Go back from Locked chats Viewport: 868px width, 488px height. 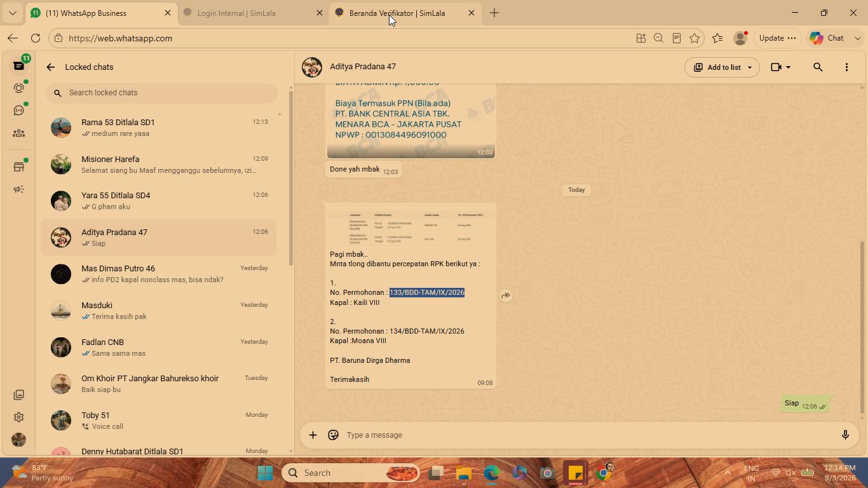coord(51,67)
